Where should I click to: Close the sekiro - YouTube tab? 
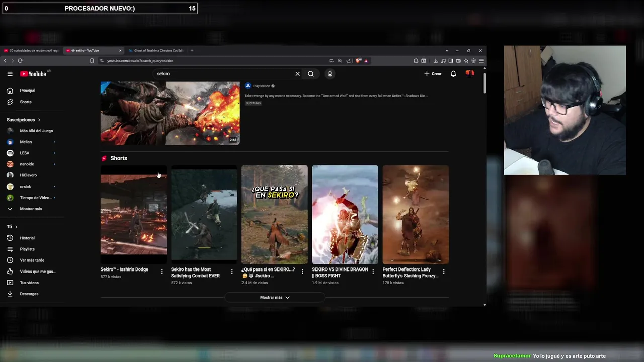(120, 50)
